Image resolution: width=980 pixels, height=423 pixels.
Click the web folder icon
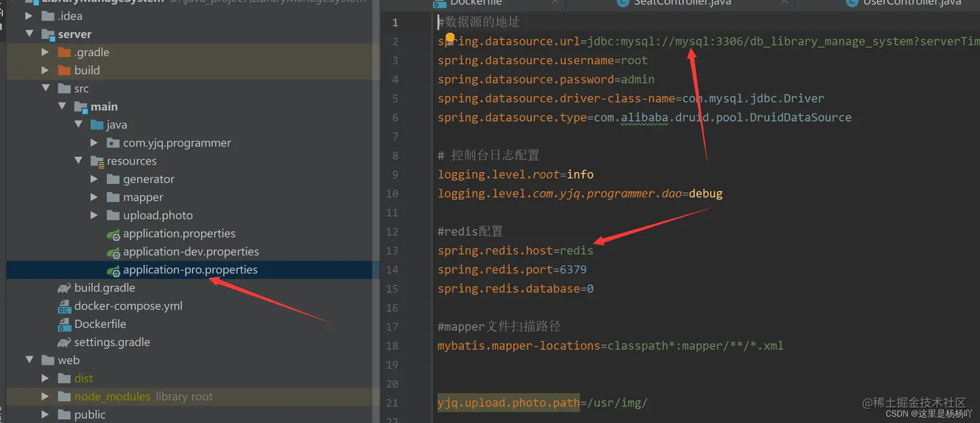click(47, 360)
